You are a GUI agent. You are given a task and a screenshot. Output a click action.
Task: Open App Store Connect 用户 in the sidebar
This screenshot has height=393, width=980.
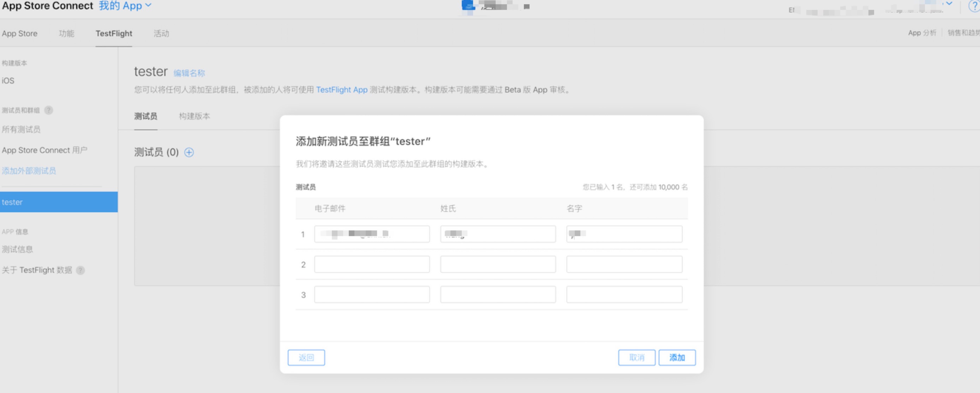point(44,150)
